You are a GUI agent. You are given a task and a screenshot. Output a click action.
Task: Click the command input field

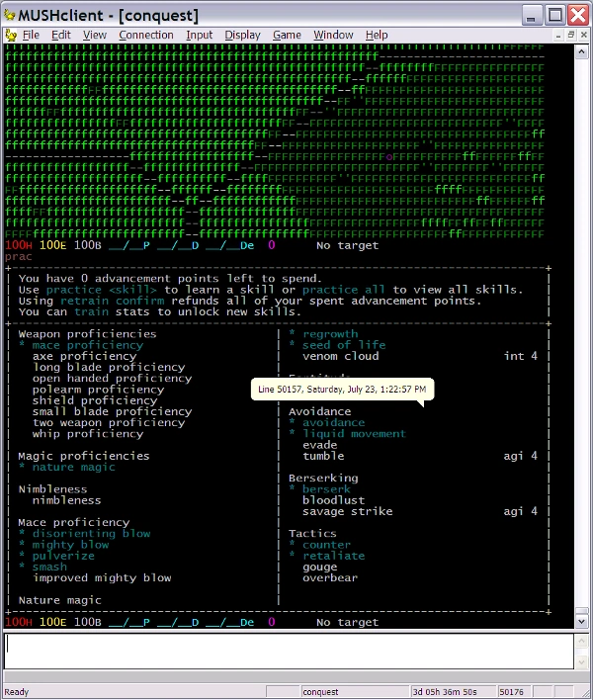click(x=289, y=651)
